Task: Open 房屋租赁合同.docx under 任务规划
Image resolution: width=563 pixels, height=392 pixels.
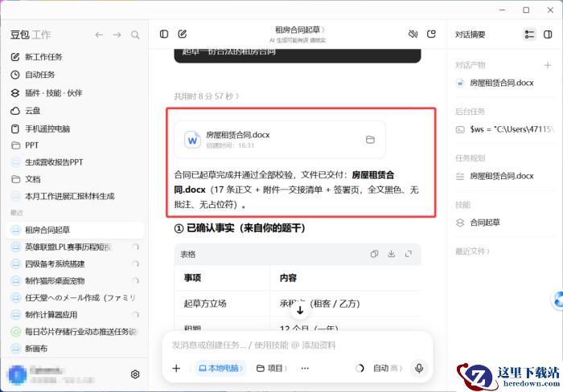Action: click(495, 176)
